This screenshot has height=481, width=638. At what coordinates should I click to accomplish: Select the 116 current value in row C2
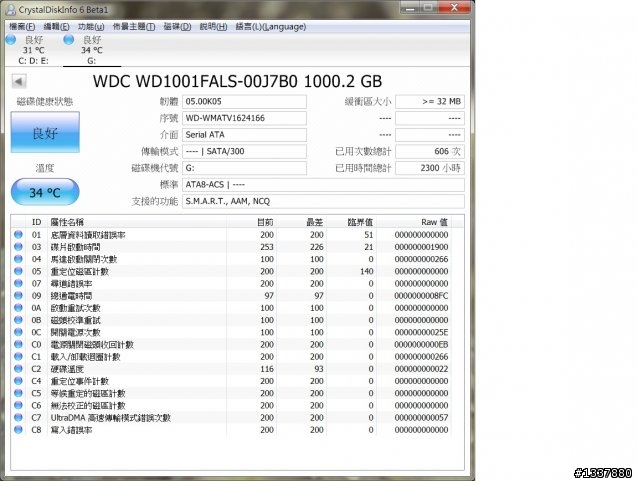267,369
